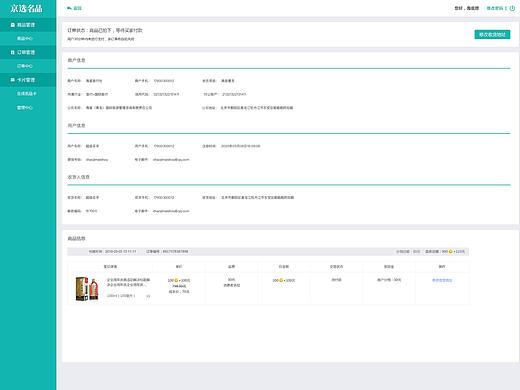The height and width of the screenshot is (390, 520).
Task: Click the 卡片管理 section icon
Action: 13,80
